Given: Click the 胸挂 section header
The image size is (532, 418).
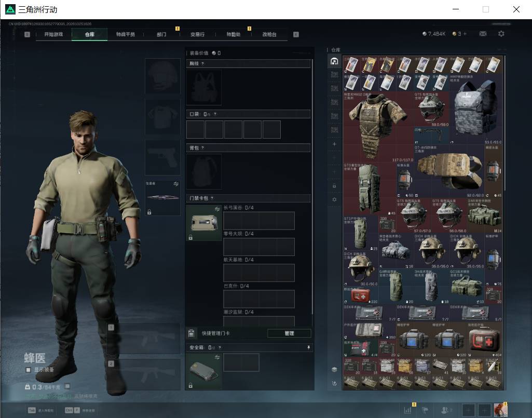Looking at the screenshot, I should point(248,63).
